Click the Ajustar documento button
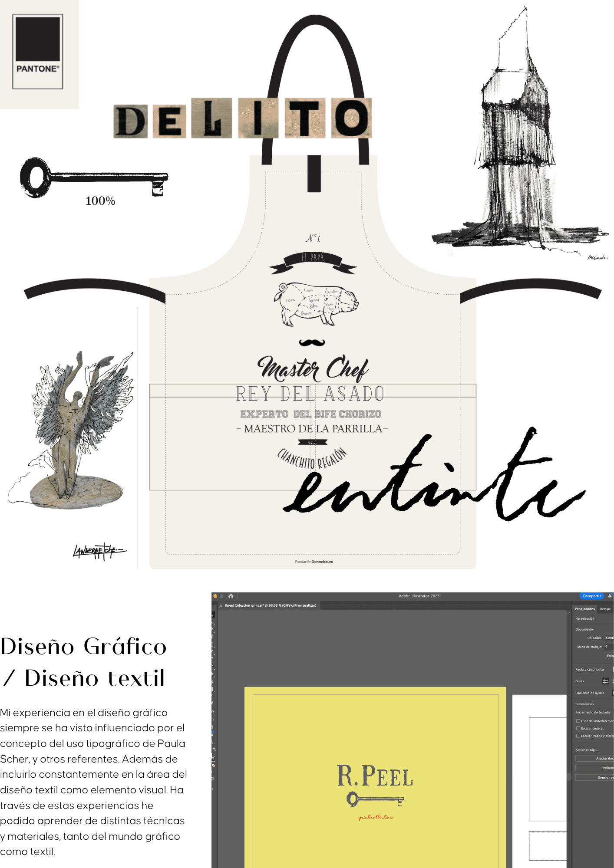The image size is (614, 868). (x=595, y=758)
